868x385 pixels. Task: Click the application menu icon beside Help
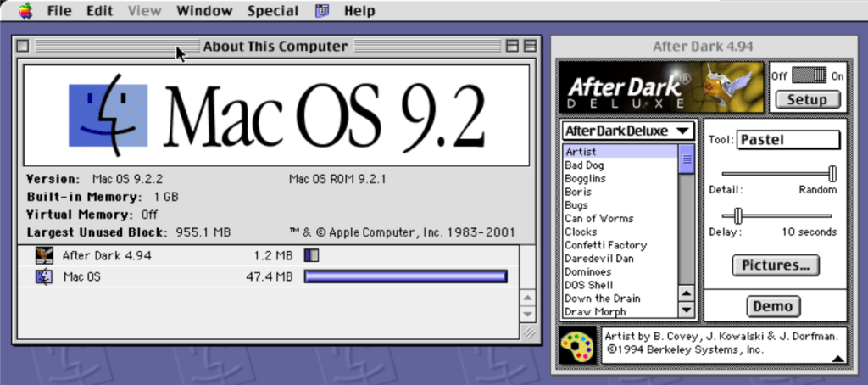tap(322, 11)
